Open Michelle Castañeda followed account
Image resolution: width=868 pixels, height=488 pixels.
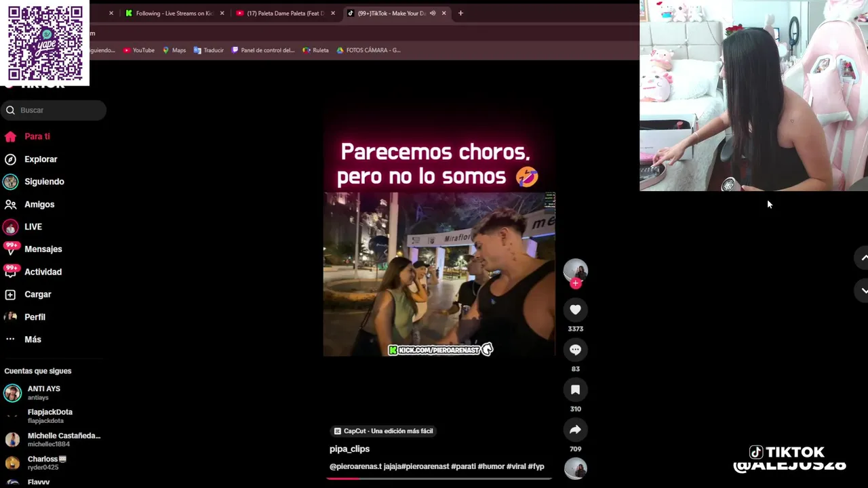point(53,439)
